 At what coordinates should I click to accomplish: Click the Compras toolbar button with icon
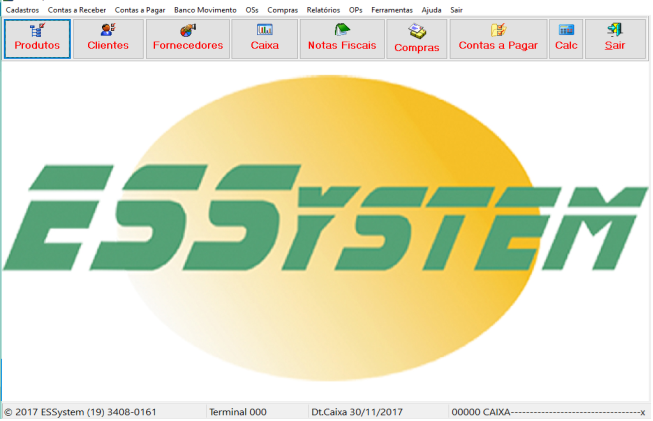point(417,38)
